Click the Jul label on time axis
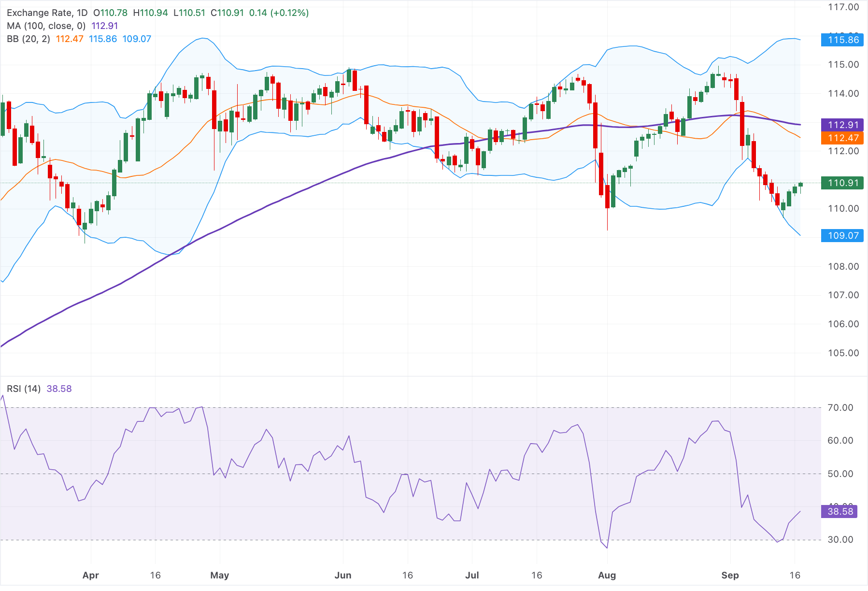Image resolution: width=868 pixels, height=591 pixels. 472,576
